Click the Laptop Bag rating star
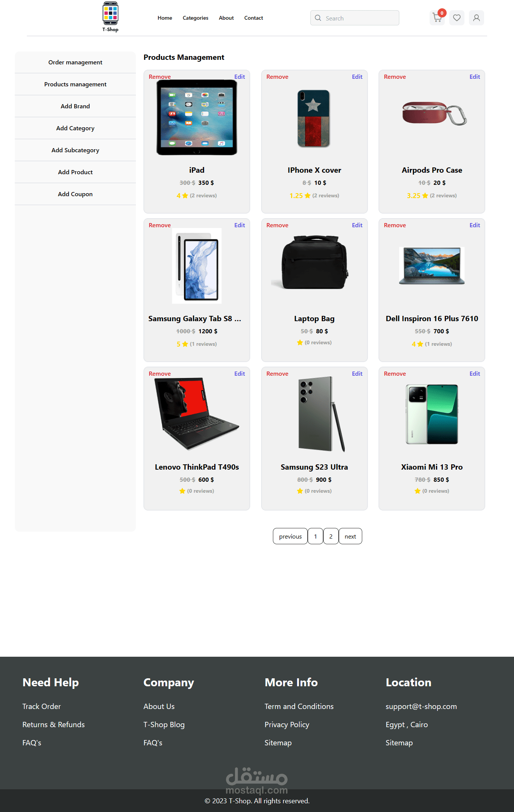The height and width of the screenshot is (812, 514). (300, 343)
